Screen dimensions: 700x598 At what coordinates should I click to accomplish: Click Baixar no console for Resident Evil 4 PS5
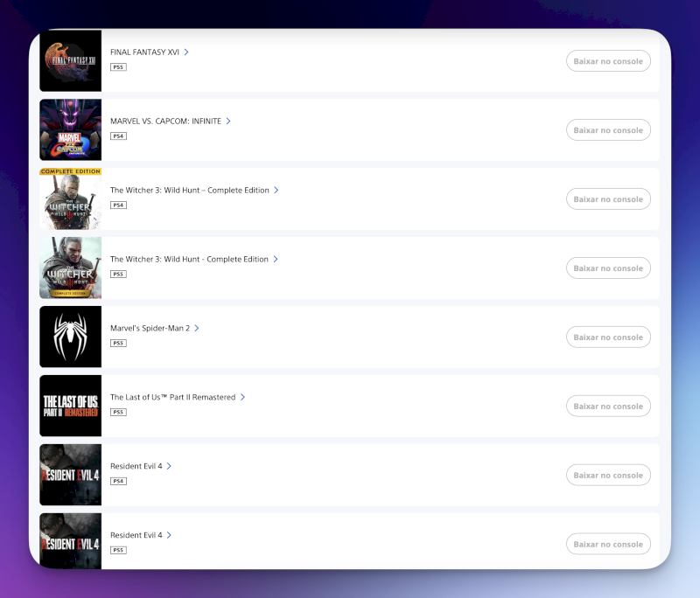(x=608, y=544)
